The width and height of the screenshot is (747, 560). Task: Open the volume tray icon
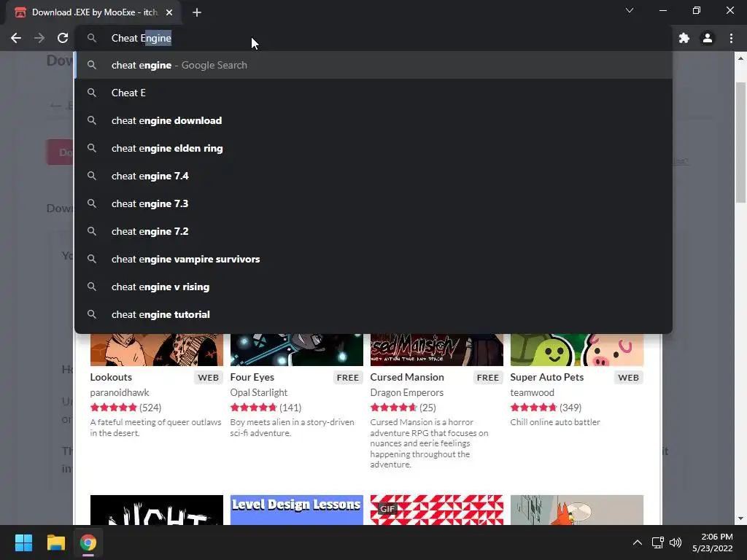(x=675, y=542)
